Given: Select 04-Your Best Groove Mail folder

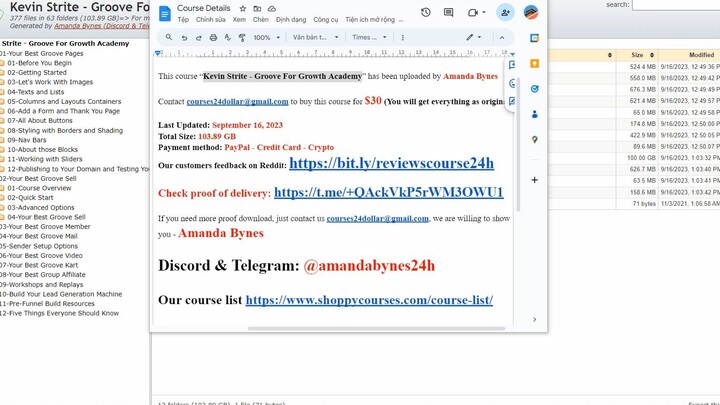Looking at the screenshot, I should 39,236.
